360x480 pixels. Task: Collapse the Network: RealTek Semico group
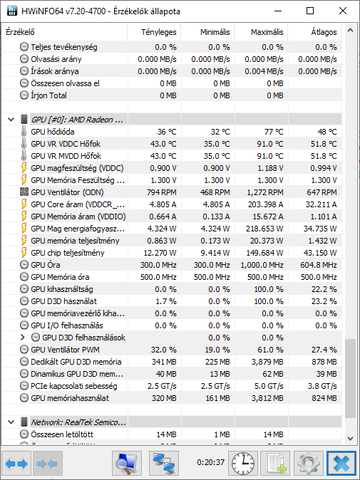coord(11,422)
